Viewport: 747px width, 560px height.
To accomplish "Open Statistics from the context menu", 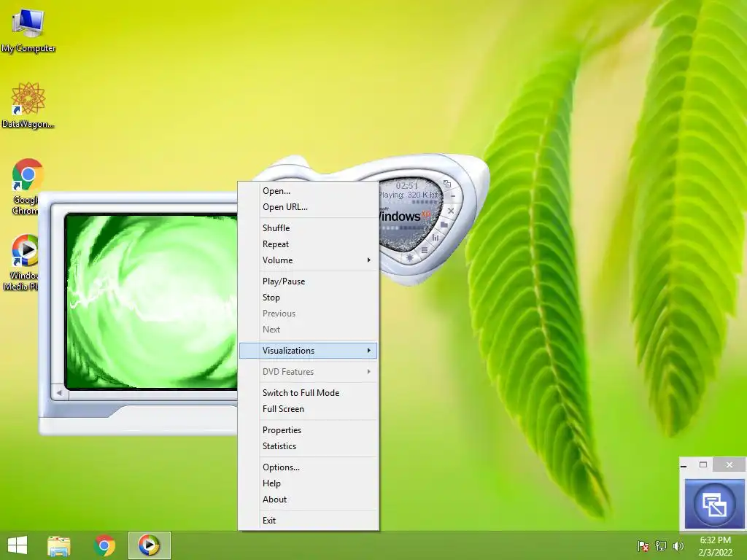I will (309, 446).
